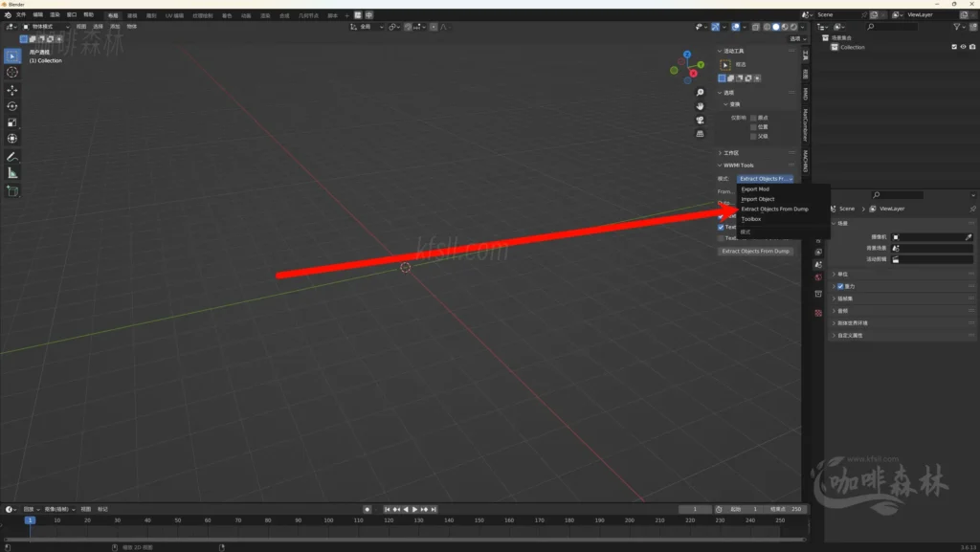Toggle the 重力 (Gravity) checkbox

840,286
